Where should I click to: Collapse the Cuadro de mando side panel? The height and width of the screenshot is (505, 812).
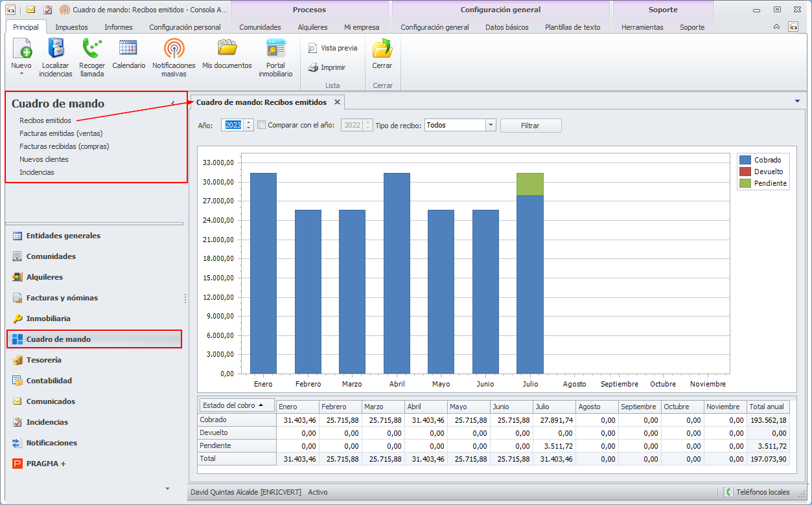pyautogui.click(x=173, y=103)
